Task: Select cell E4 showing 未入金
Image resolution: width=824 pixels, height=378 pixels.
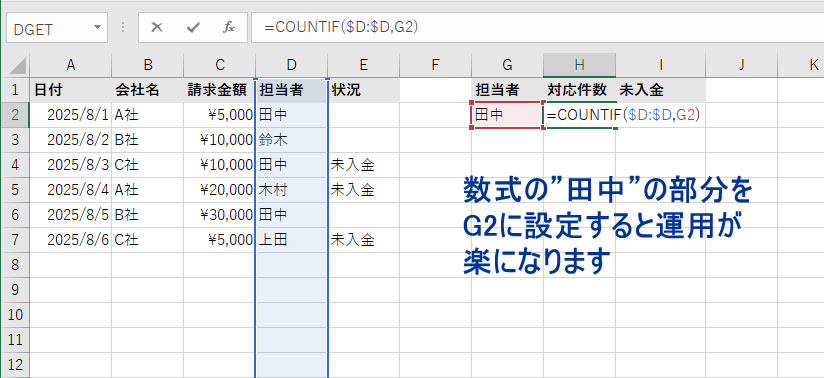Action: pos(363,165)
